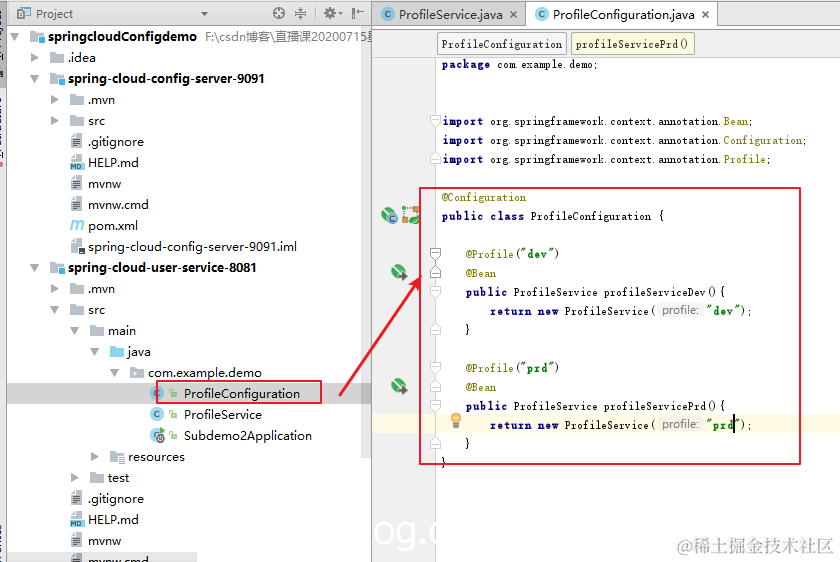Click the package com.example.demo line

[x=519, y=64]
